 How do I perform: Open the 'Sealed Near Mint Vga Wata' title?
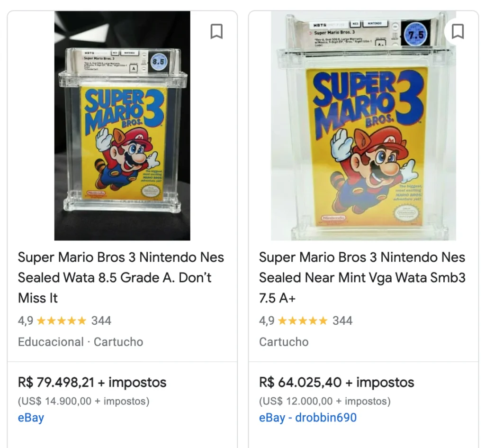[x=362, y=277]
